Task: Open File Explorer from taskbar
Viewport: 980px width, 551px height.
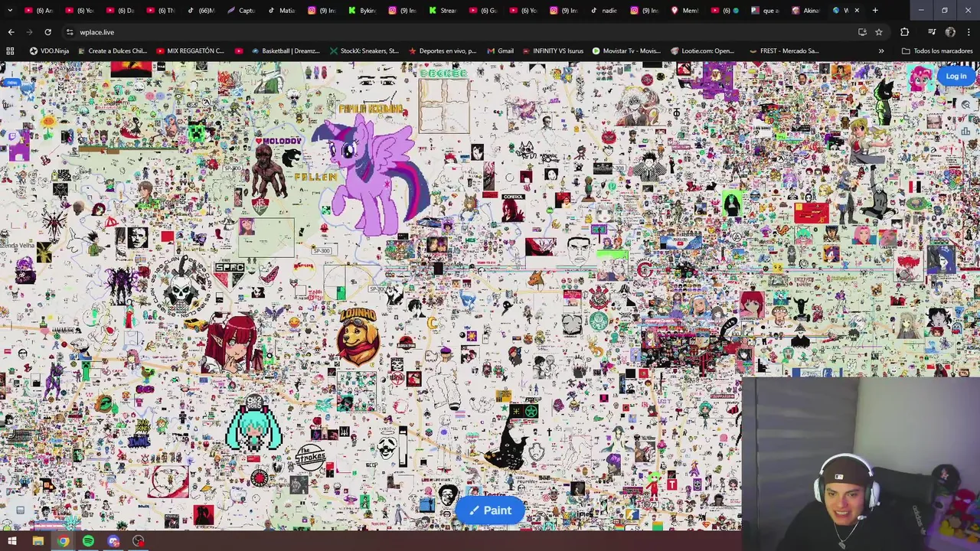Action: (38, 541)
